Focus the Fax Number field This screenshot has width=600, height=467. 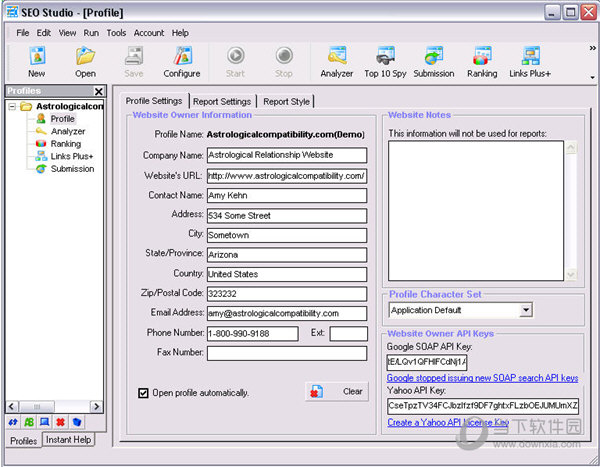pos(287,353)
